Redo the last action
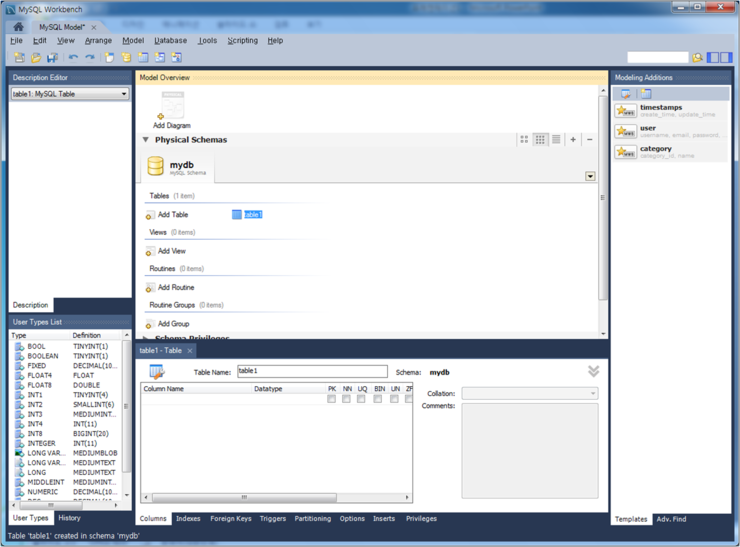 pyautogui.click(x=89, y=58)
